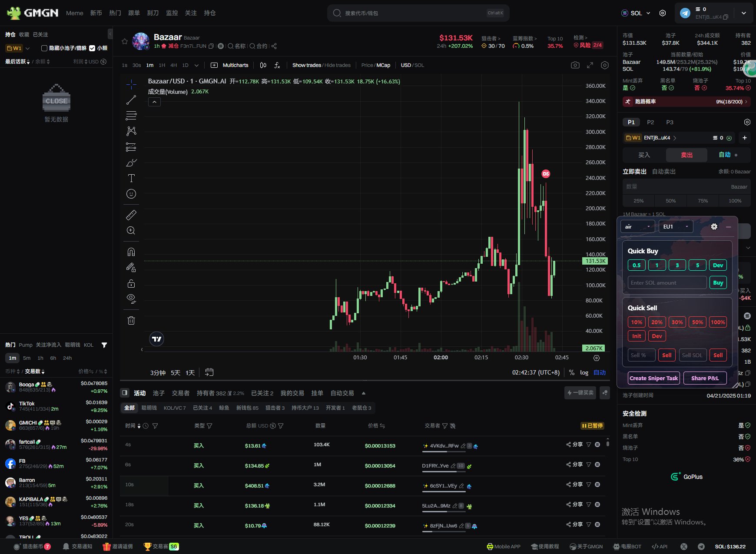The width and height of the screenshot is (756, 554).
Task: Open the X social icon in footer
Action: coord(684,547)
